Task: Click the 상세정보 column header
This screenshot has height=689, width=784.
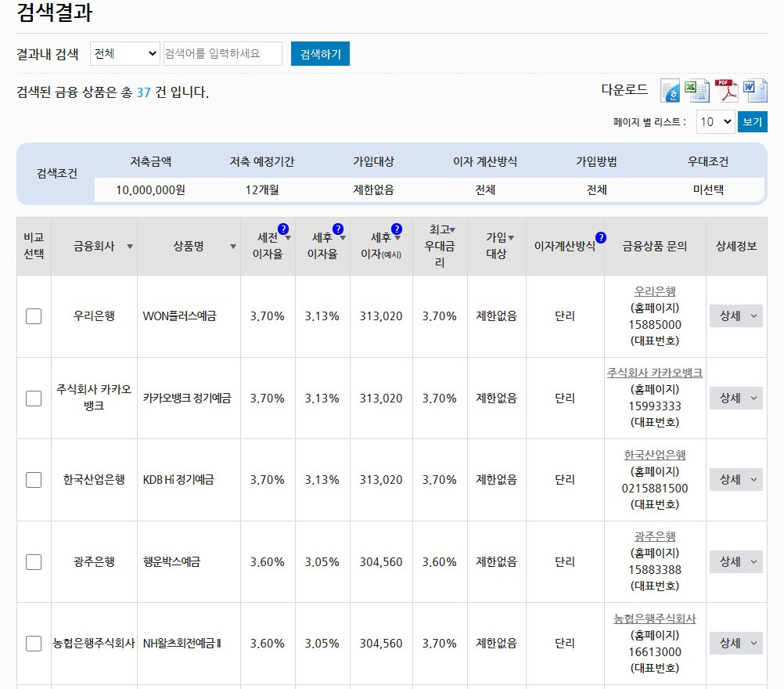Action: (736, 246)
